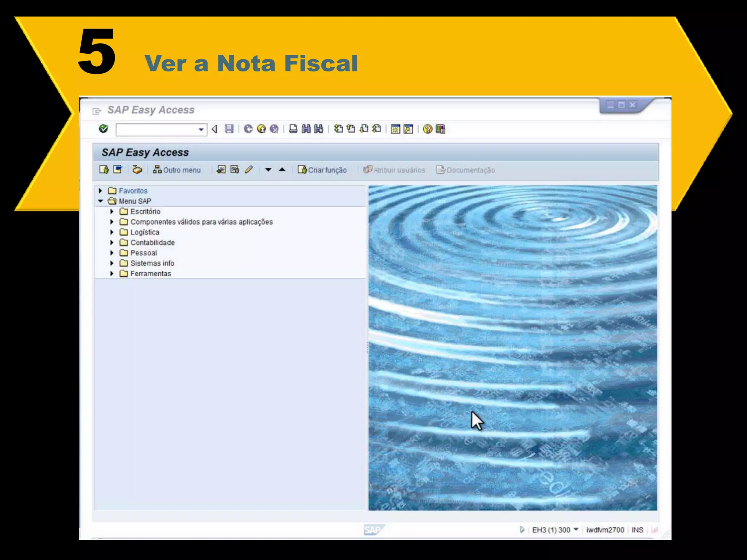Collapse the Menu SAP tree node
This screenshot has width=747, height=560.
pyautogui.click(x=100, y=201)
